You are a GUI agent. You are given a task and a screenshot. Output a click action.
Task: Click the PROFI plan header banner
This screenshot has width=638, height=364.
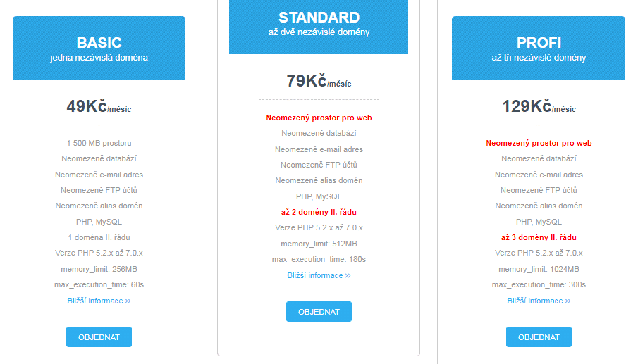(539, 48)
